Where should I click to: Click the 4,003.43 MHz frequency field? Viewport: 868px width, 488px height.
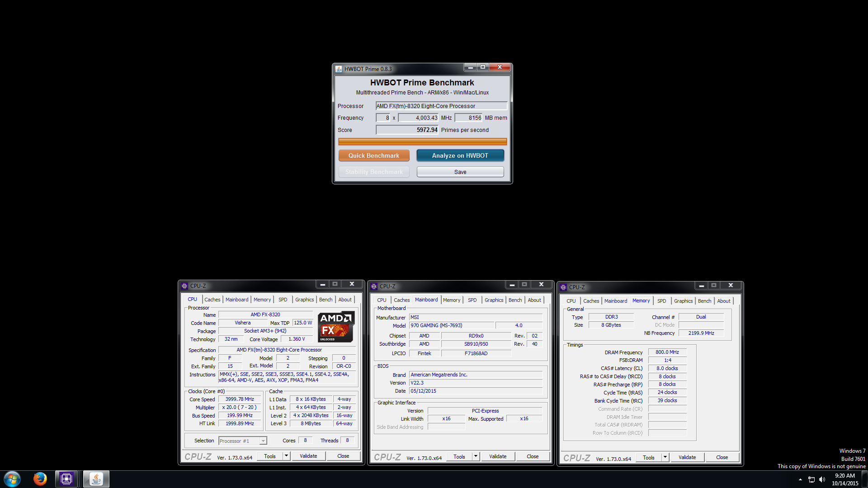pos(418,118)
